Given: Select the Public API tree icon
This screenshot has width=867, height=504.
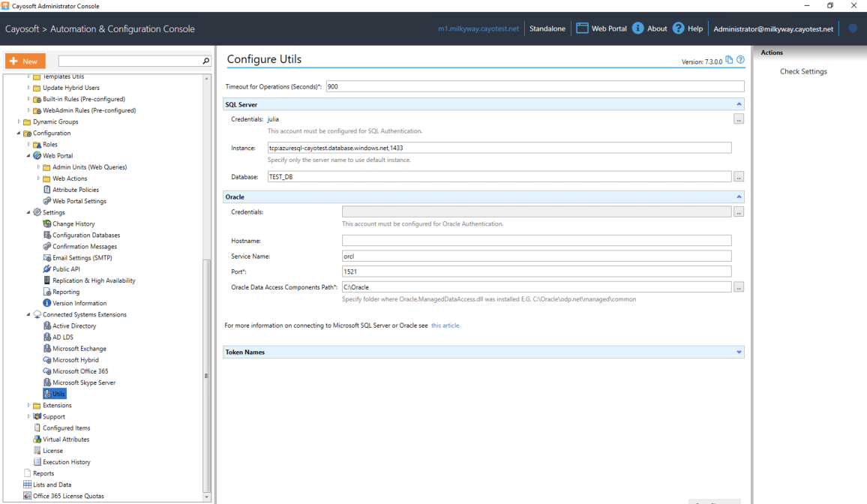Looking at the screenshot, I should point(47,269).
